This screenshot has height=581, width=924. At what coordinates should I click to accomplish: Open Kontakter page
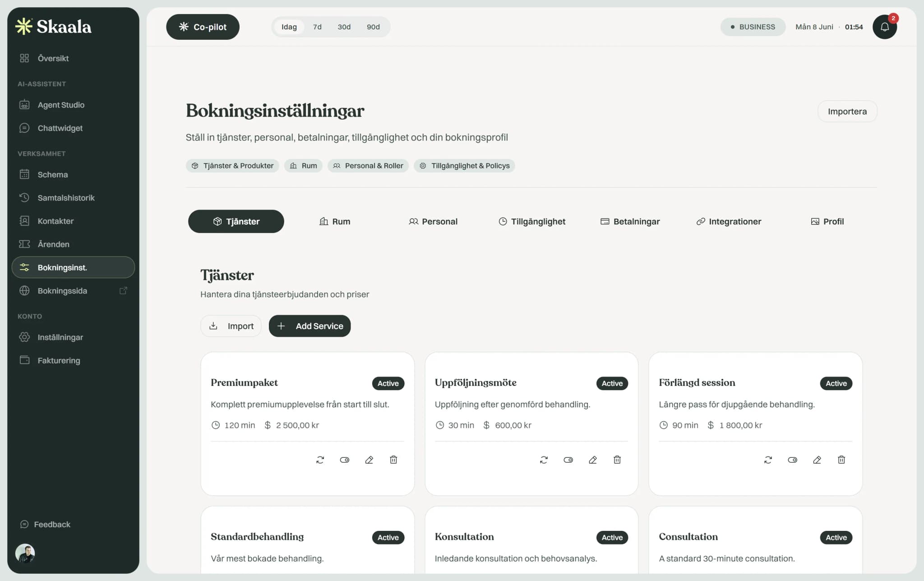[73, 221]
